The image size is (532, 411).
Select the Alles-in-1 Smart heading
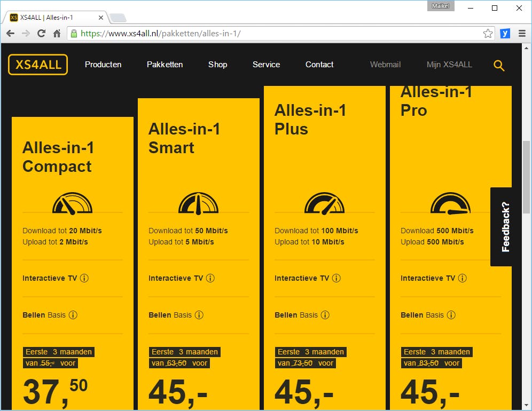pos(184,138)
